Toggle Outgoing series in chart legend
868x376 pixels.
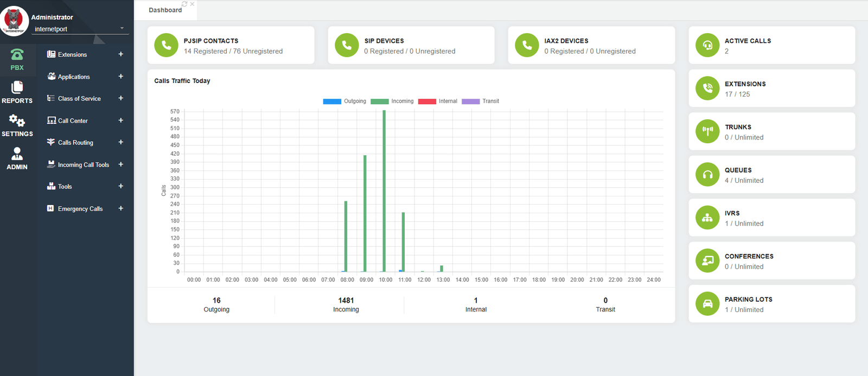click(344, 101)
